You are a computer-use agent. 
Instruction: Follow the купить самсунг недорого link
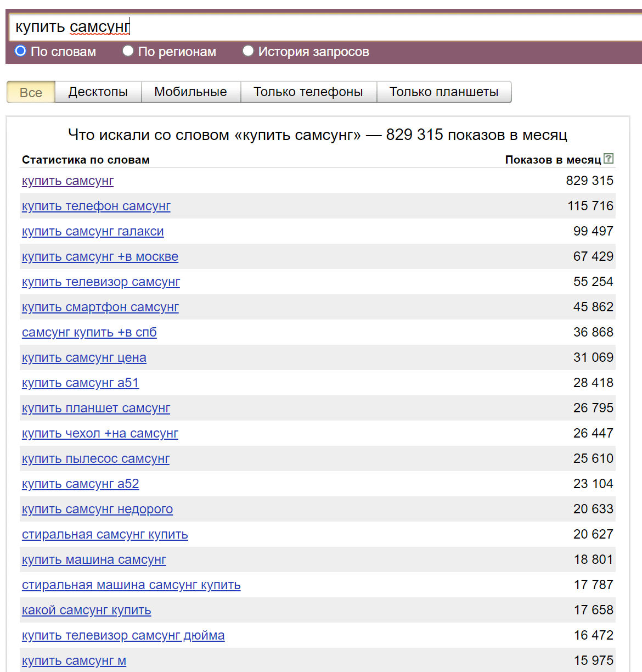[97, 509]
